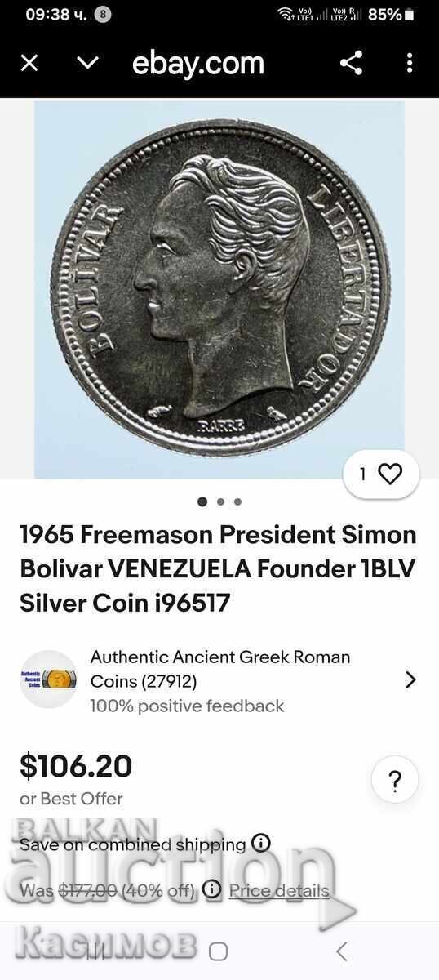Jump to the third image carousel dot
Viewport: 439px width, 980px height.
pyautogui.click(x=237, y=501)
